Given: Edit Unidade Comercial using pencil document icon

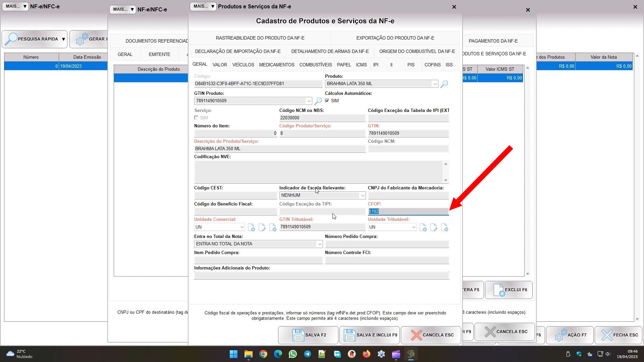Looking at the screenshot, I should click(x=262, y=228).
